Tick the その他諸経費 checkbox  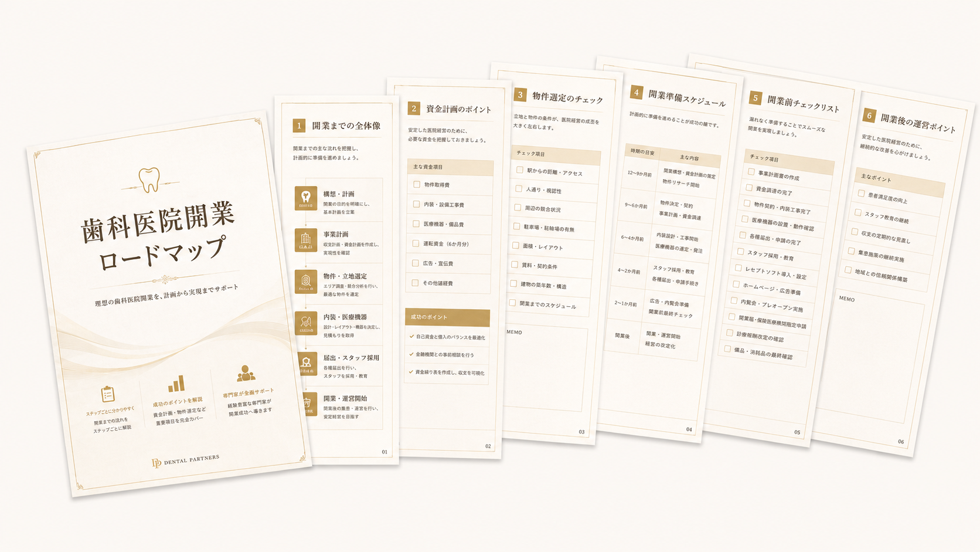pyautogui.click(x=416, y=283)
